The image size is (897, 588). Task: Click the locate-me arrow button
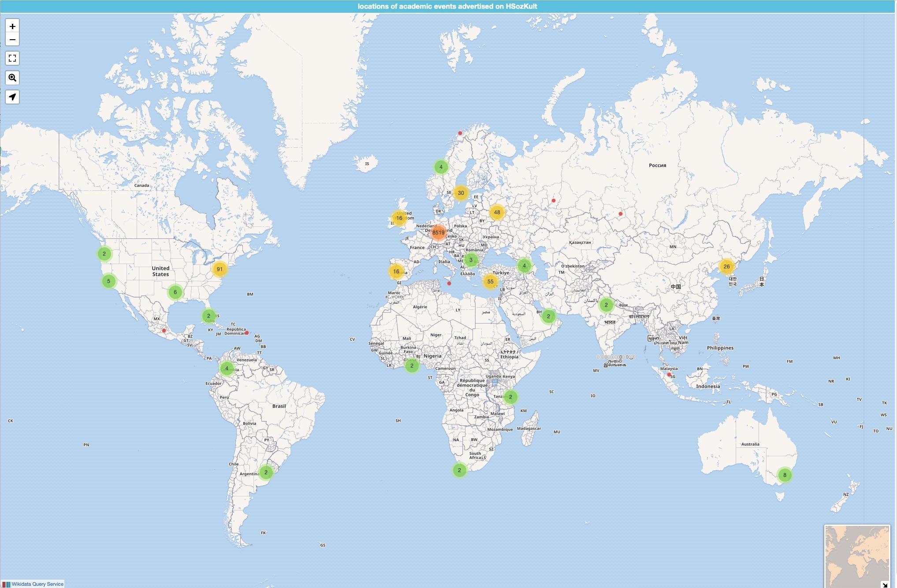point(12,97)
